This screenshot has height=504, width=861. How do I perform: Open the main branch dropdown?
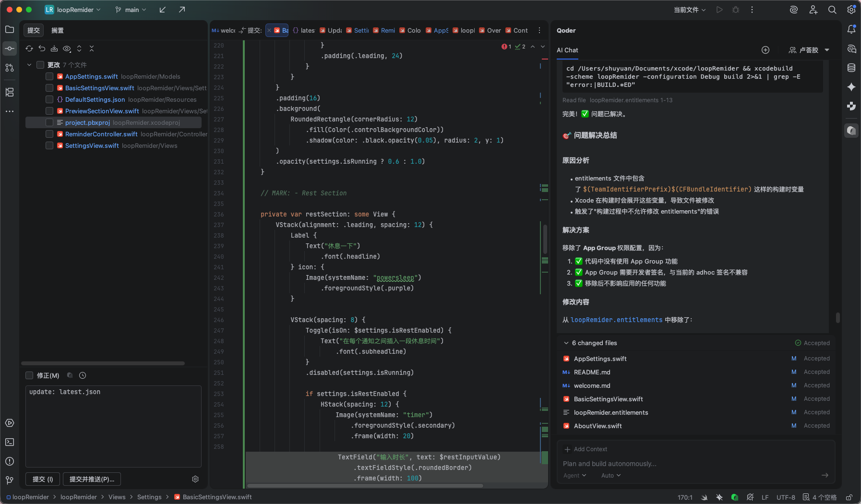[131, 10]
